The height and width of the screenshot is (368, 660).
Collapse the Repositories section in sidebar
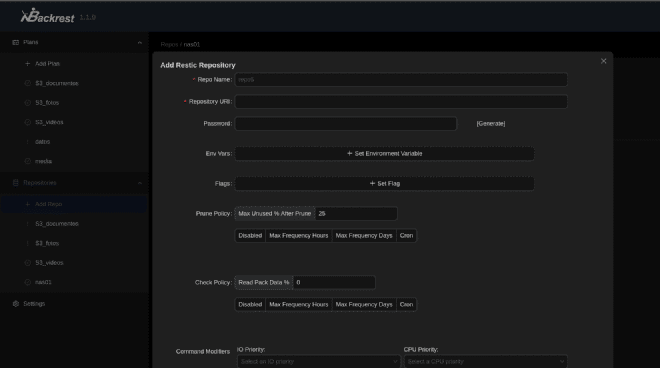[140, 183]
